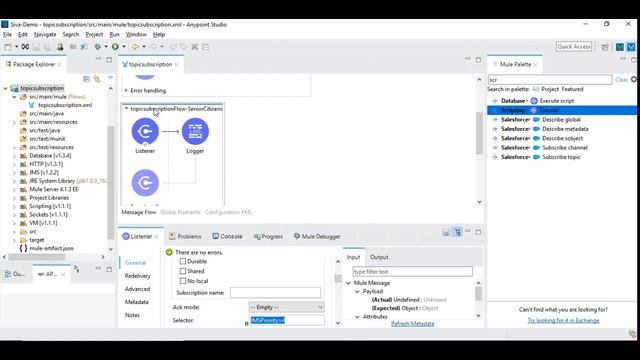This screenshot has height=360, width=640.
Task: Expand Error handling section in flow
Action: (126, 91)
